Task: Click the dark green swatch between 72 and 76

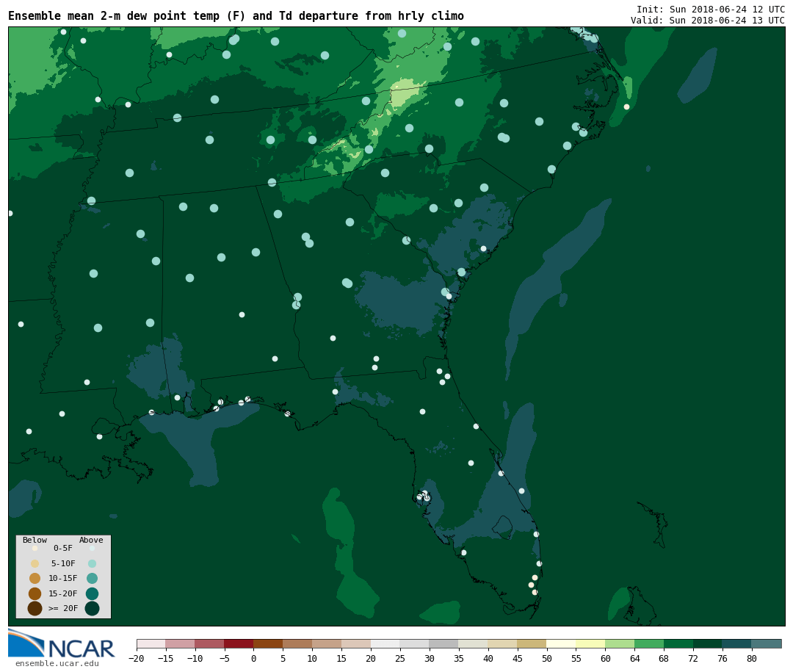Action: 708,643
